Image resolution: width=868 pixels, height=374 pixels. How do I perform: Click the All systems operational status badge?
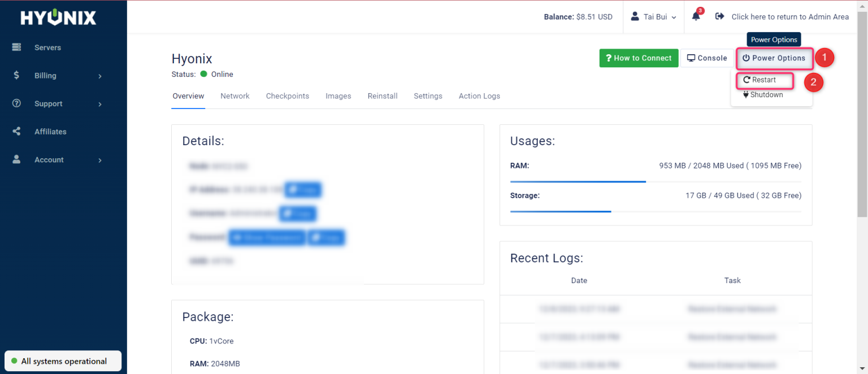(x=63, y=361)
